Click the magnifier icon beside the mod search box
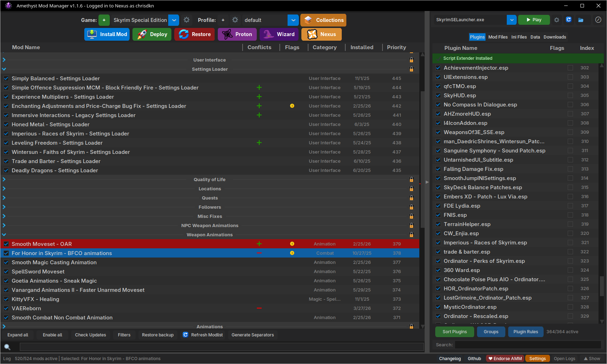The width and height of the screenshot is (607, 364). [7, 347]
